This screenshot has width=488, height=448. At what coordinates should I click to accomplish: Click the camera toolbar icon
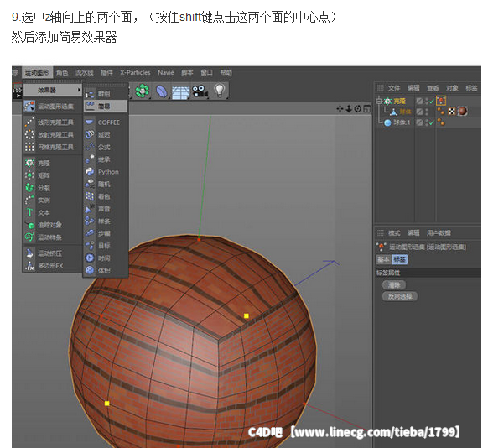(x=200, y=91)
